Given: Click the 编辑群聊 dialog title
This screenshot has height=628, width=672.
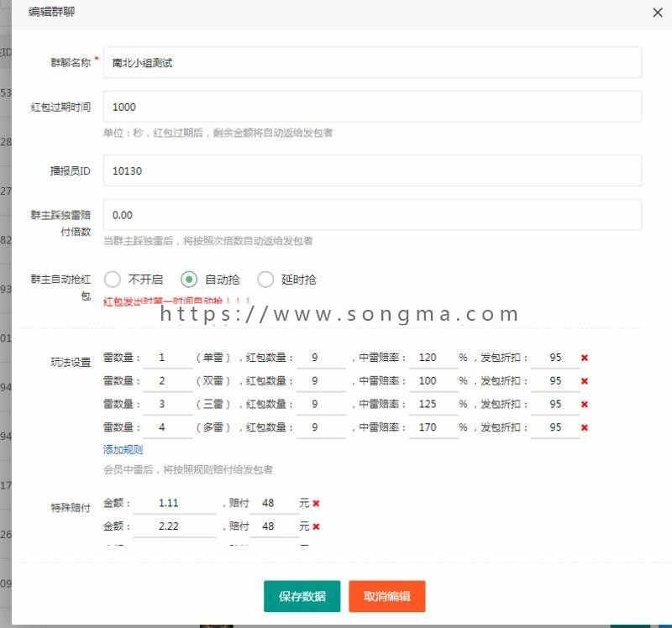Looking at the screenshot, I should pyautogui.click(x=51, y=12).
